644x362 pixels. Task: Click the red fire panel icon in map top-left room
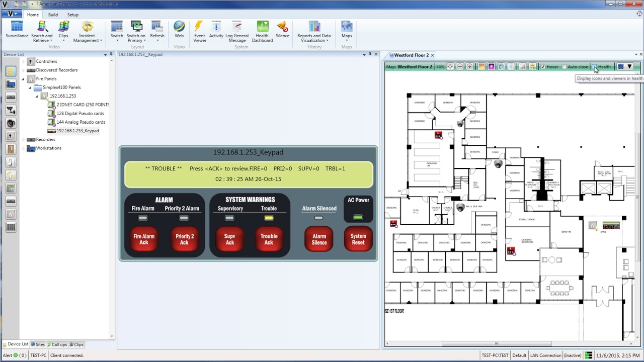(x=438, y=135)
